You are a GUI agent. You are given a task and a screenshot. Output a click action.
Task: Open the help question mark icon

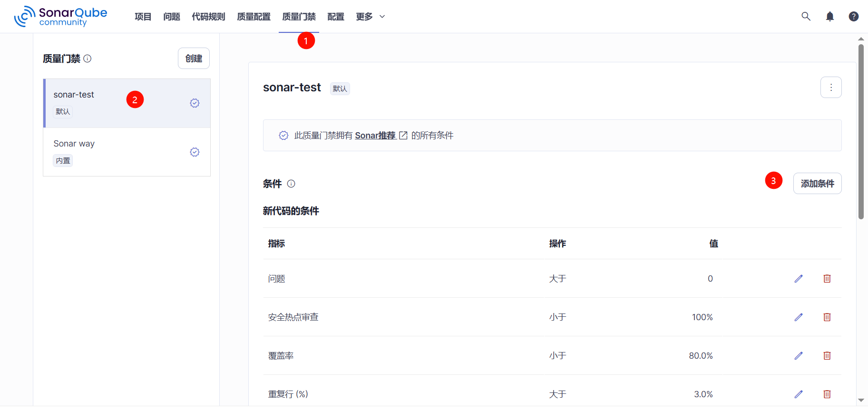tap(853, 17)
